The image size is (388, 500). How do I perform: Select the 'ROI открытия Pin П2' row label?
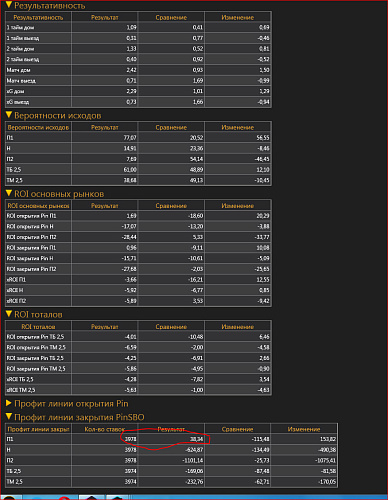tap(31, 237)
